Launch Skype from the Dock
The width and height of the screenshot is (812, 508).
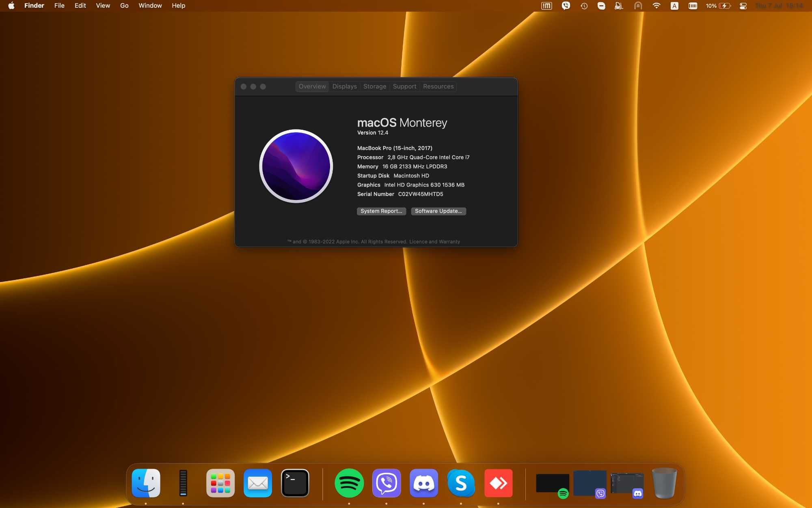pos(461,483)
